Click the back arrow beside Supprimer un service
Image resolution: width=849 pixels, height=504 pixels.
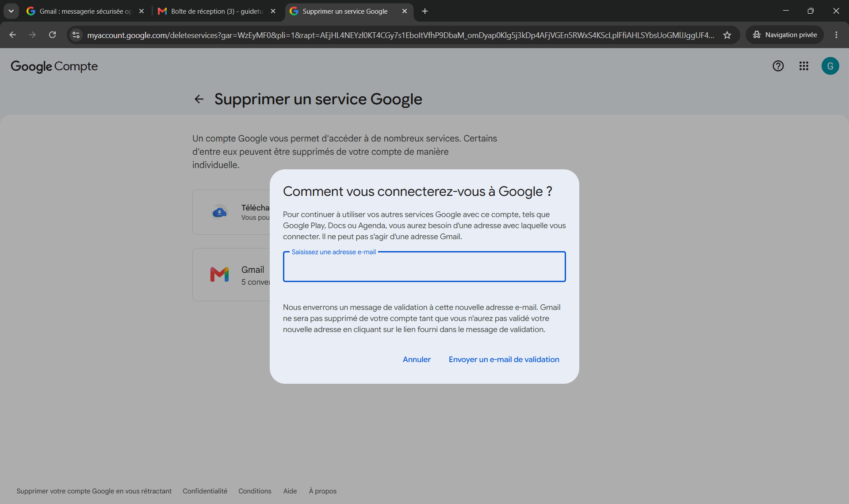point(199,99)
